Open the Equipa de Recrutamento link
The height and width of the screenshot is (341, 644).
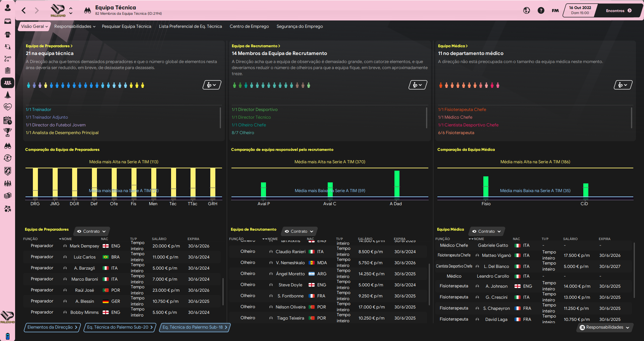(256, 46)
